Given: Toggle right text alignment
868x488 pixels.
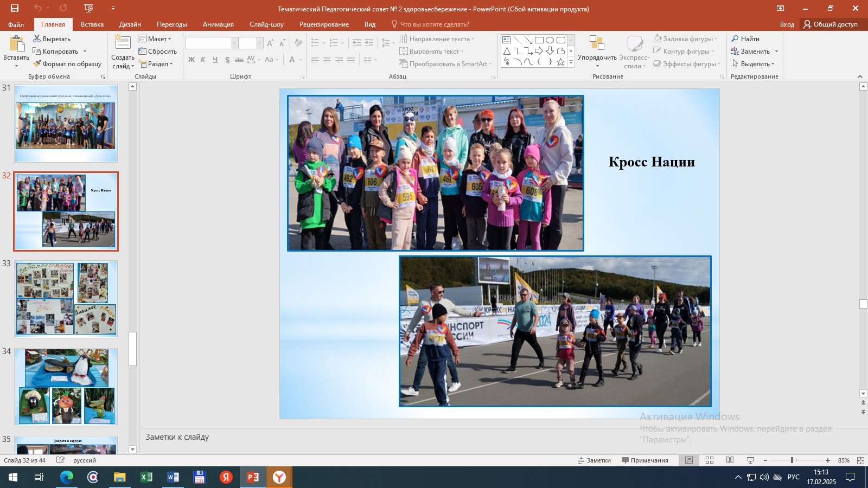Looking at the screenshot, I should pos(339,60).
